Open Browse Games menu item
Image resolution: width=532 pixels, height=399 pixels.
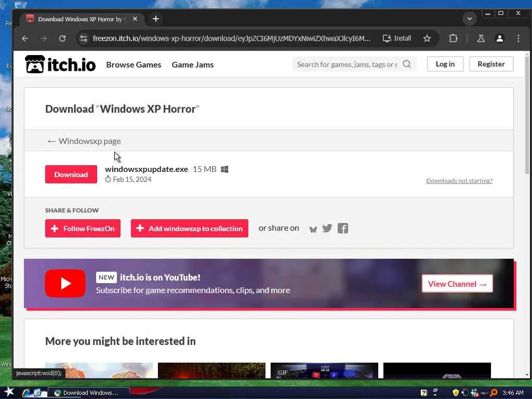point(134,64)
